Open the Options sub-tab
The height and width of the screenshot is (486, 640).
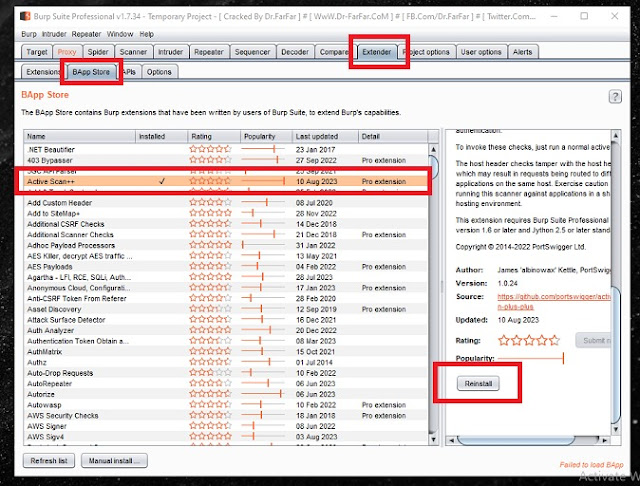click(x=159, y=72)
